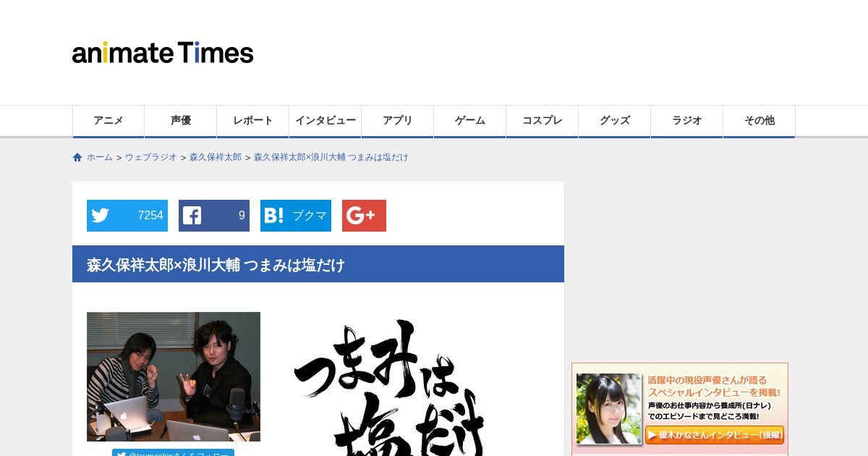Click the two hosts studio photo

coord(174,376)
